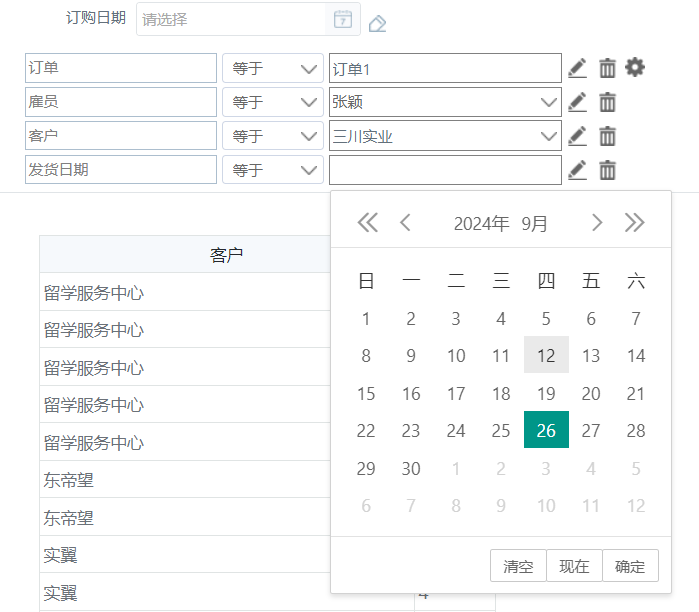Click the calendar icon in 订购日期 field
699x612 pixels.
(x=342, y=19)
